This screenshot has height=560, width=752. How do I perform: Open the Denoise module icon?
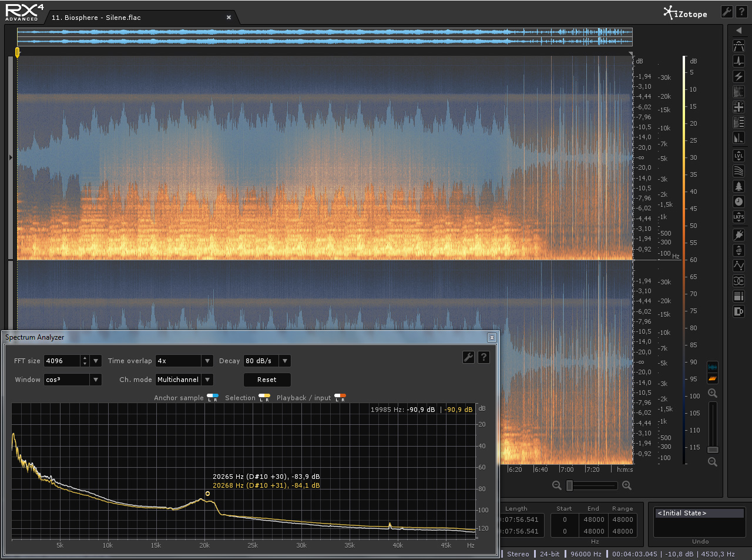[738, 92]
